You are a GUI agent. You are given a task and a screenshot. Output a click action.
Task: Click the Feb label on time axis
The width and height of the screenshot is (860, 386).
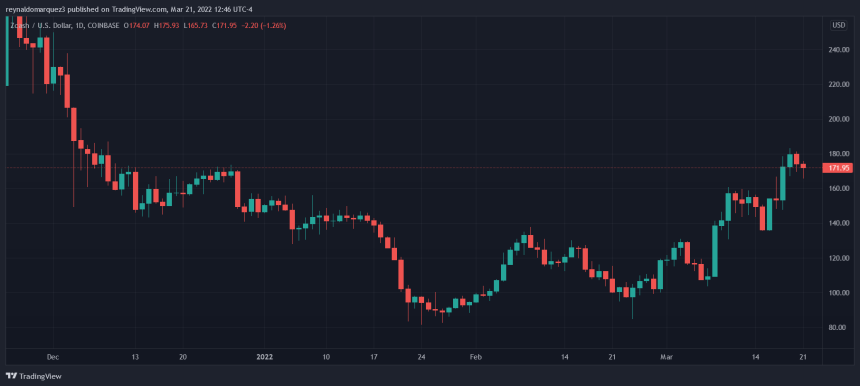[475, 357]
